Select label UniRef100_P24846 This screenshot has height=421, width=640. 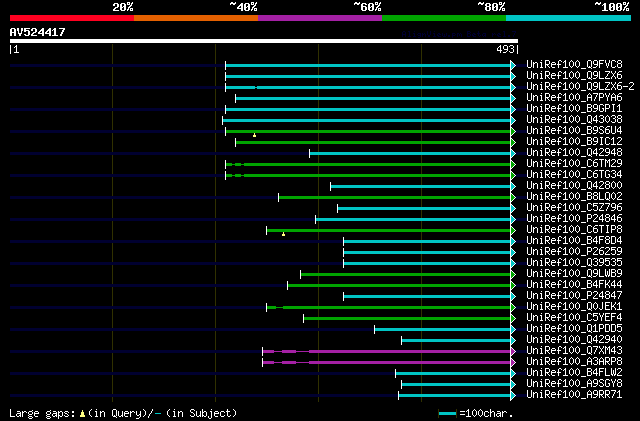(x=574, y=218)
